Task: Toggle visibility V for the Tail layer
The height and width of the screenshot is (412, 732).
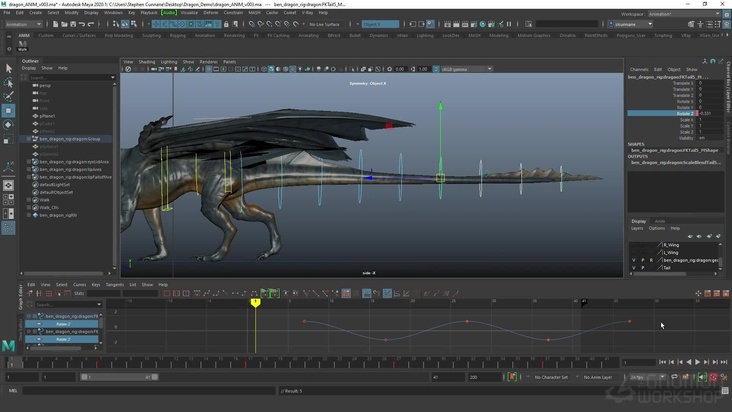Action: tap(633, 268)
